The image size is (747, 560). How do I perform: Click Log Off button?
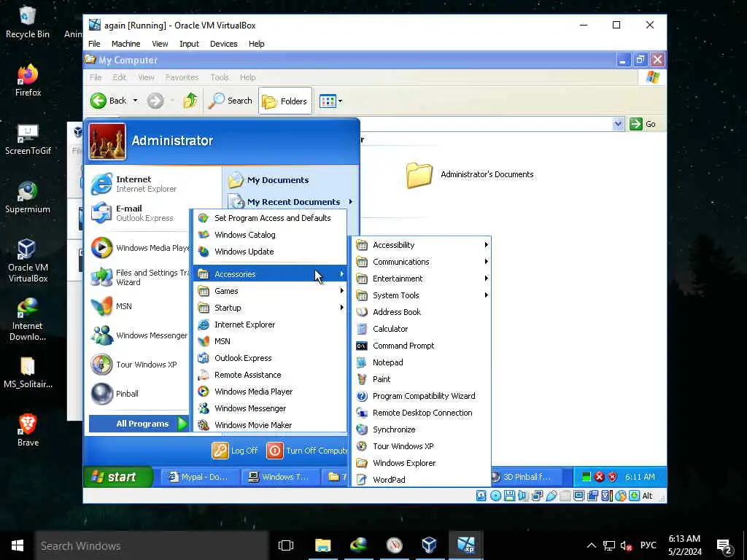pyautogui.click(x=235, y=451)
